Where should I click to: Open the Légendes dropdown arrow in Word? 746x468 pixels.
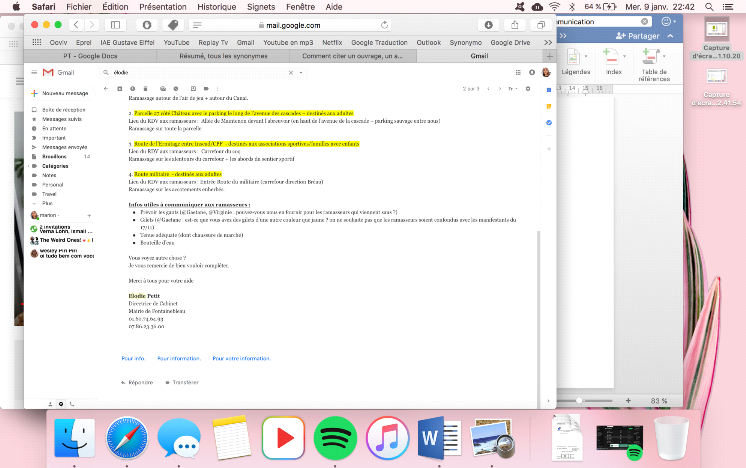point(586,56)
